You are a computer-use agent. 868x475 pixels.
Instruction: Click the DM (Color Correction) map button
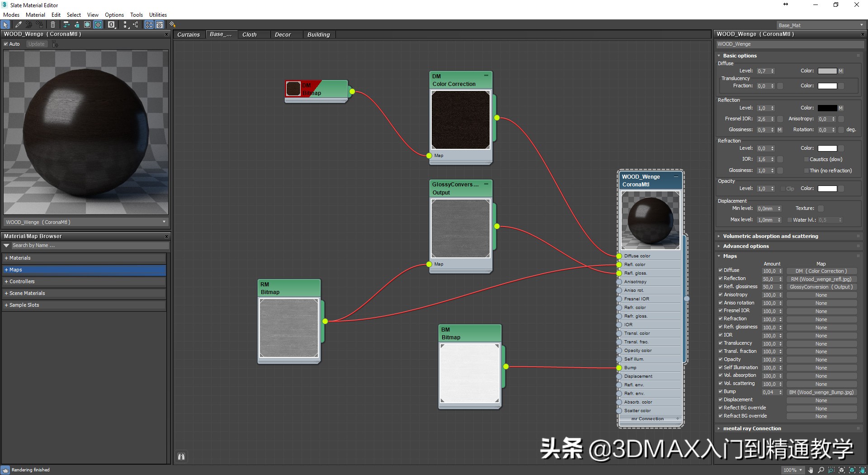(821, 271)
